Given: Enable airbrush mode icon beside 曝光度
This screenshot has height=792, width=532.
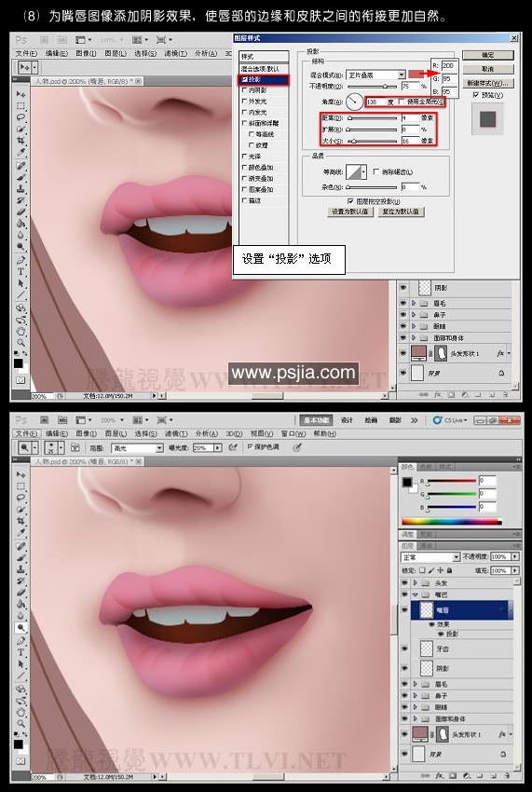Looking at the screenshot, I should 233,447.
